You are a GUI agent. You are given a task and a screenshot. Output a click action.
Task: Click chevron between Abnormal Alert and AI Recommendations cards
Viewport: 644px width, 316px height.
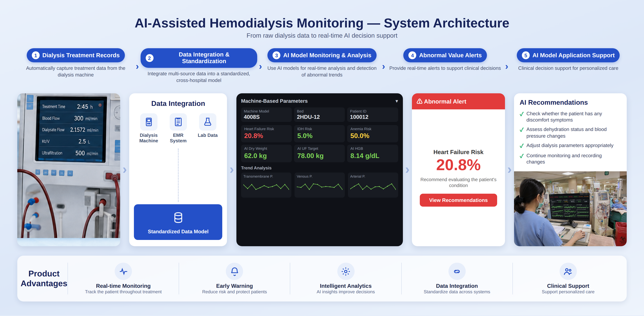click(510, 170)
